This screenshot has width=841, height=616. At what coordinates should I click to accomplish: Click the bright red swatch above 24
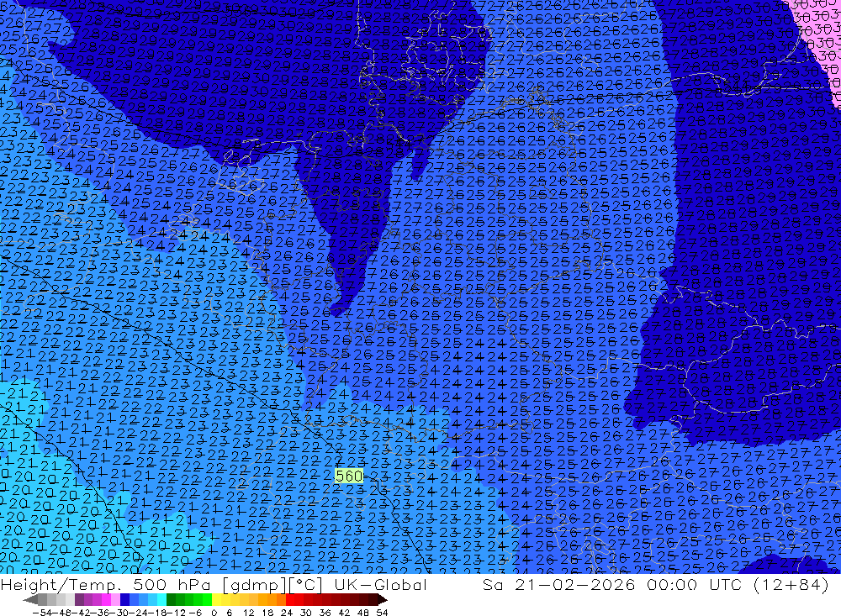pyautogui.click(x=290, y=600)
